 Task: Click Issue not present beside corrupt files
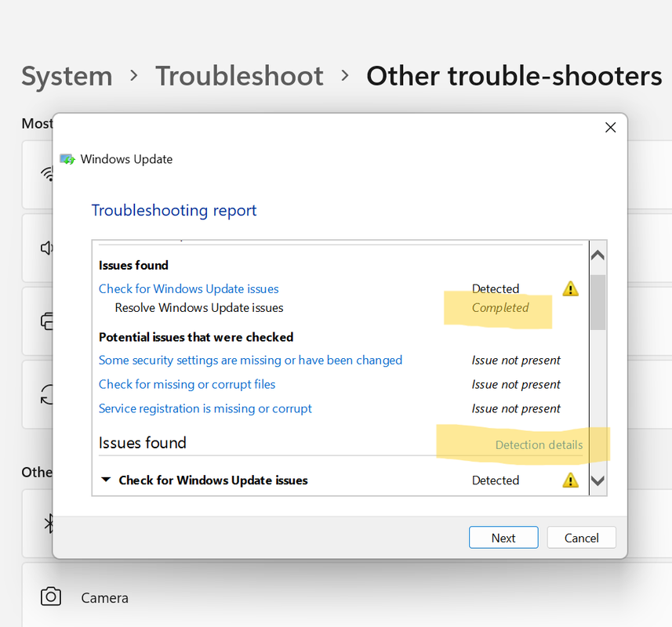516,384
